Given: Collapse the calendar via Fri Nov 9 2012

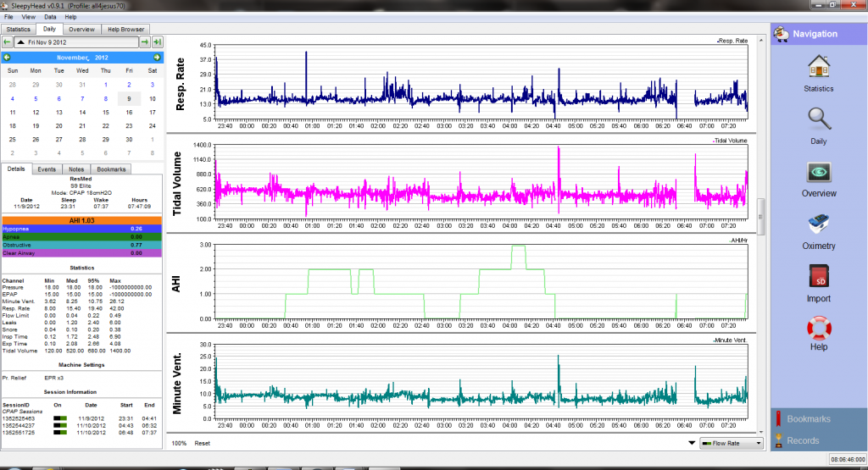Looking at the screenshot, I should click(x=75, y=42).
